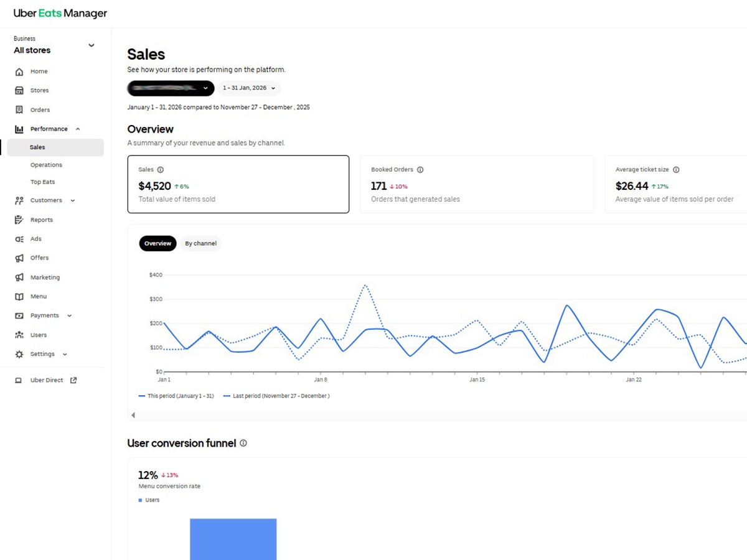Go to Operations under Performance
This screenshot has width=747, height=560.
(x=46, y=166)
